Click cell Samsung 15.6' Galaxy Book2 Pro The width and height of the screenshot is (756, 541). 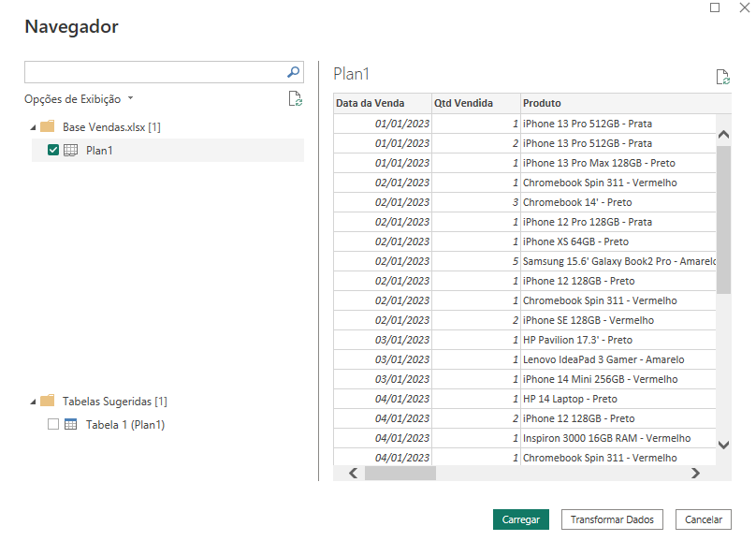pyautogui.click(x=619, y=261)
